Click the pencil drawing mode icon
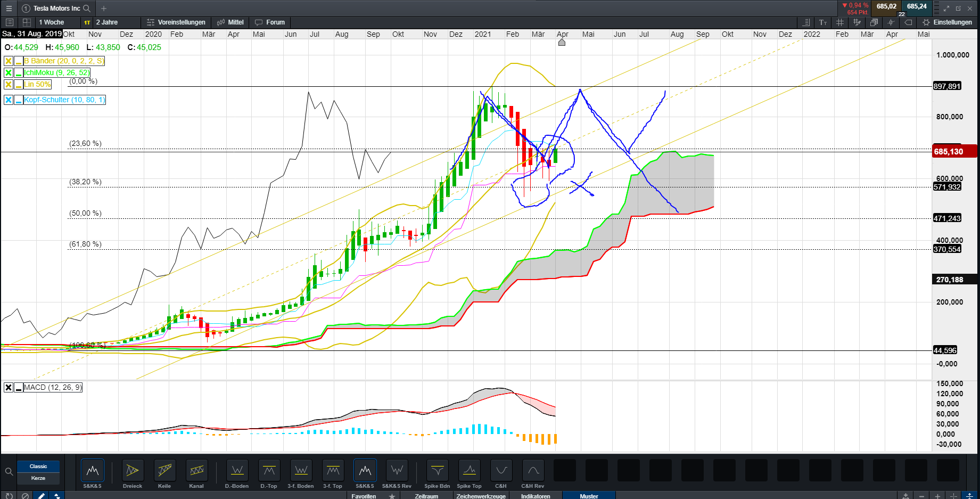980x499 pixels. (41, 495)
